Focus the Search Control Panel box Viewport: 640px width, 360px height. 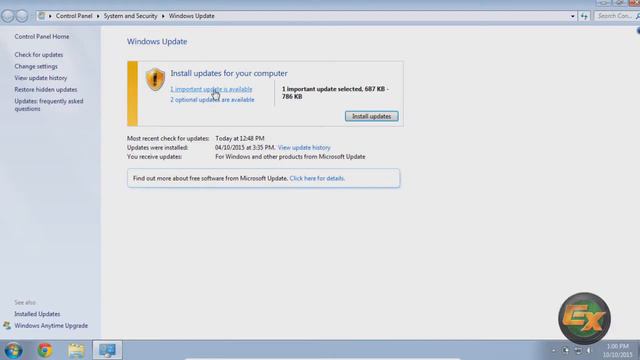tap(616, 16)
